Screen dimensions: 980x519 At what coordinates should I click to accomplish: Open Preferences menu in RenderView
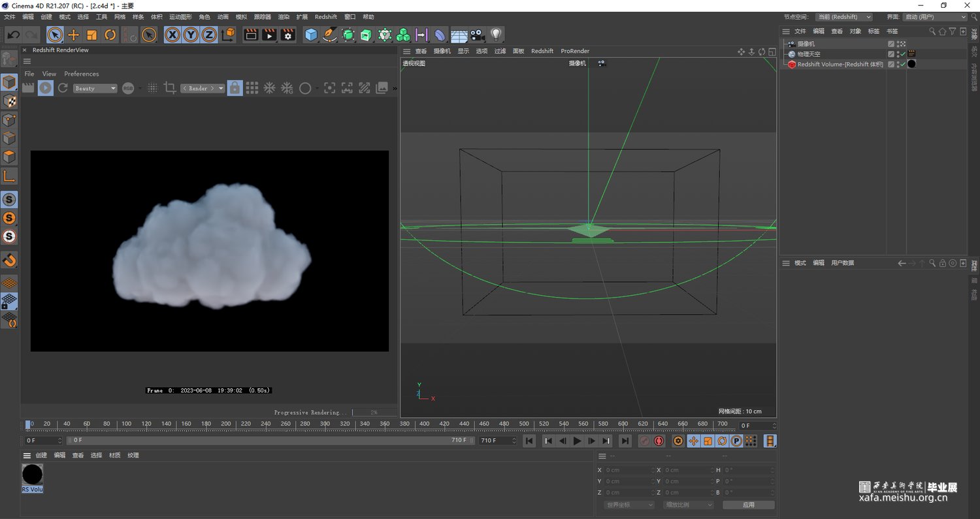click(81, 74)
